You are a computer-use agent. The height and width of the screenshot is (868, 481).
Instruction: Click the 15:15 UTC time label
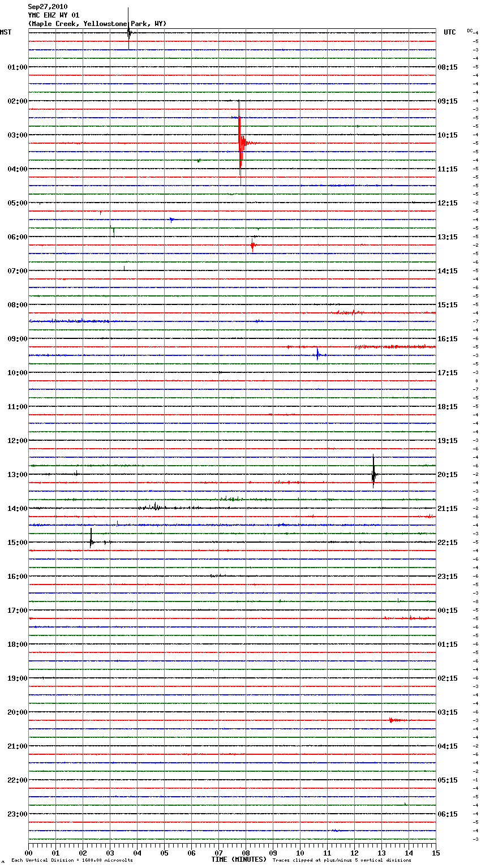[448, 305]
